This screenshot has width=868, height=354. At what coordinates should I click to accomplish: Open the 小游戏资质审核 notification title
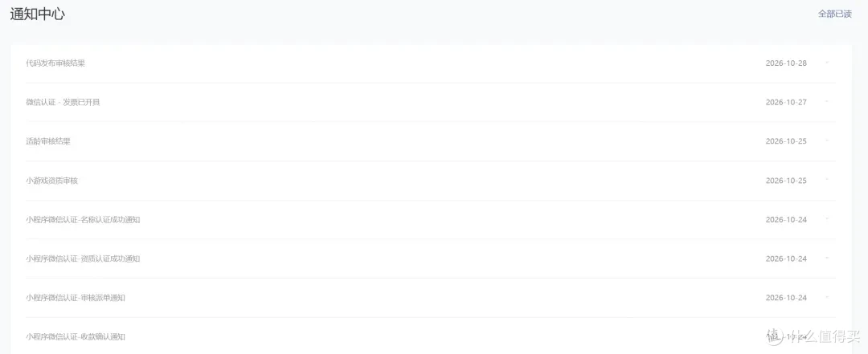click(52, 181)
